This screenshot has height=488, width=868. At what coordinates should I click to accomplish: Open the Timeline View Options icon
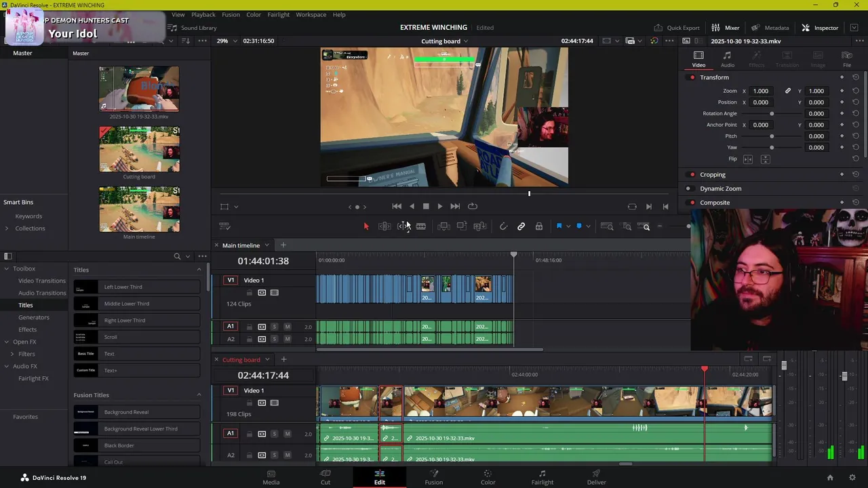[225, 226]
